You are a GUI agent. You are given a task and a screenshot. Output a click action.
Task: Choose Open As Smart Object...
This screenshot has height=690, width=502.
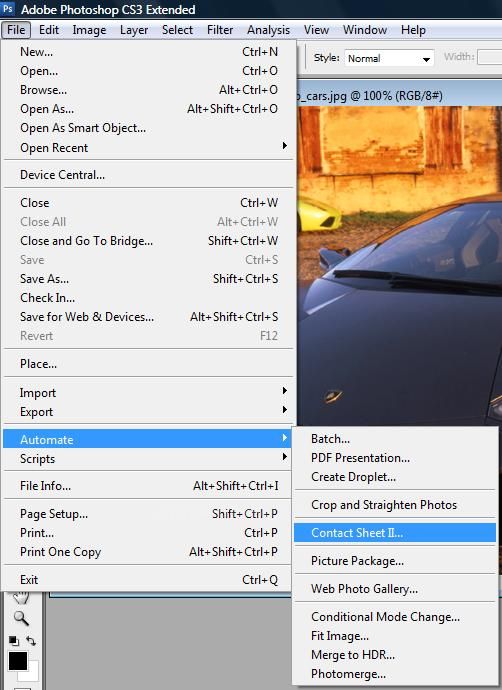[149, 128]
